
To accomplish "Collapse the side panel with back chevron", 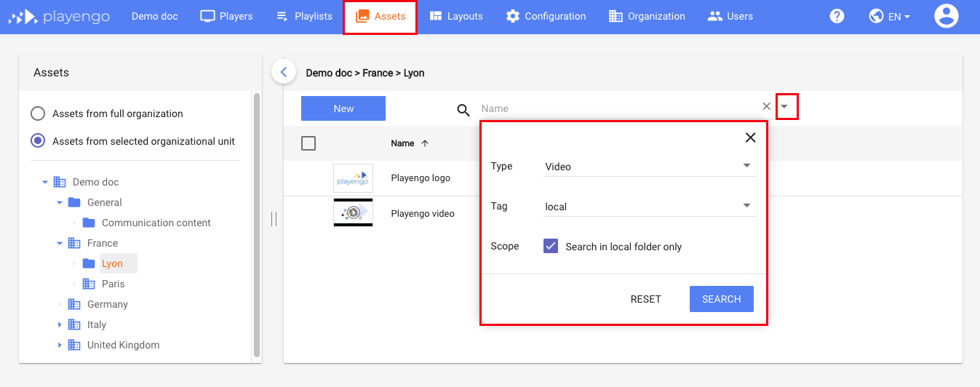I will click(x=284, y=72).
